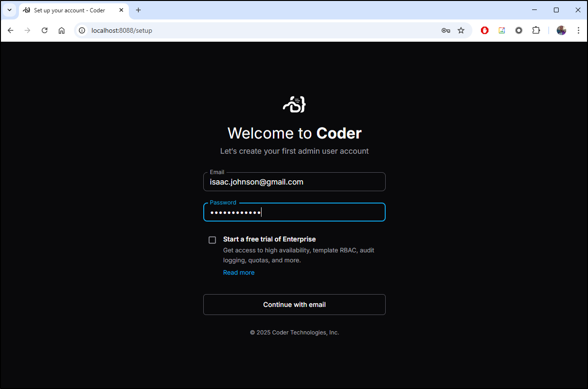Image resolution: width=588 pixels, height=389 pixels.
Task: Close the Set up your account tab
Action: coord(121,10)
